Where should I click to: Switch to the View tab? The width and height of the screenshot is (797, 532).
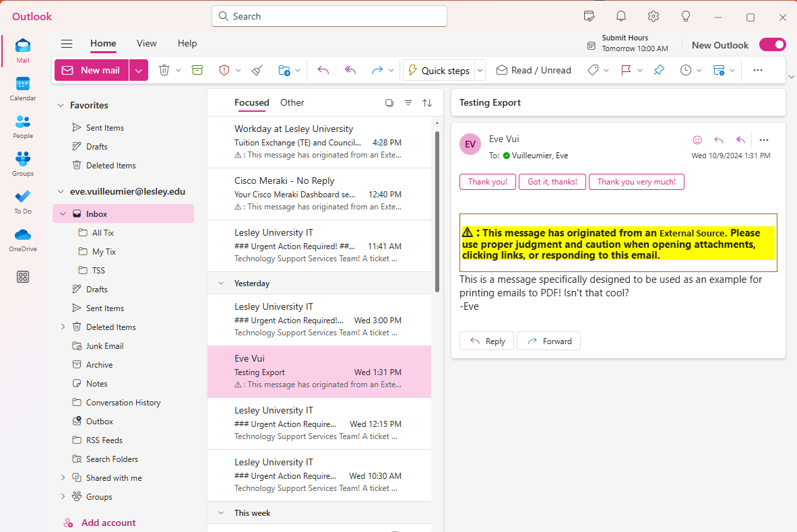(146, 44)
